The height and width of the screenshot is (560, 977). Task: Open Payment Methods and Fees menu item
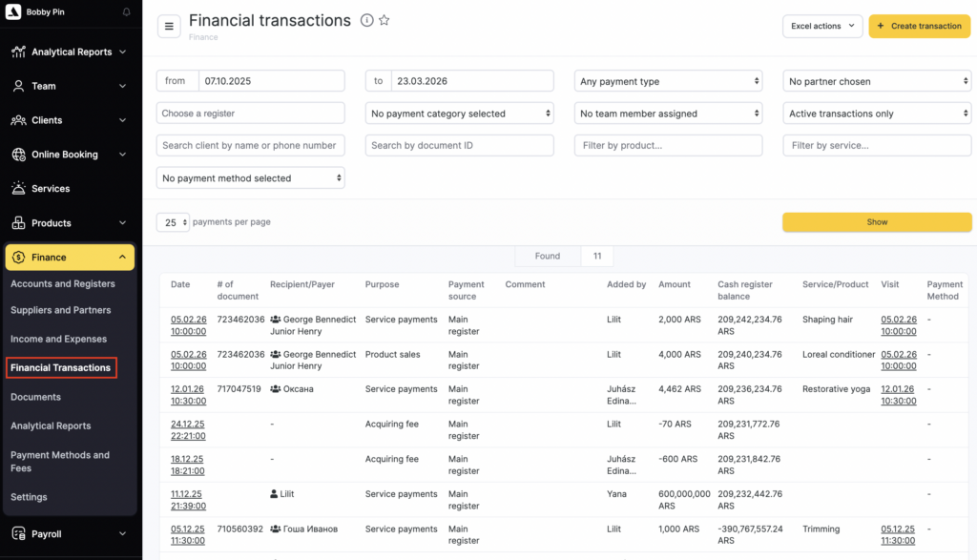[60, 462]
